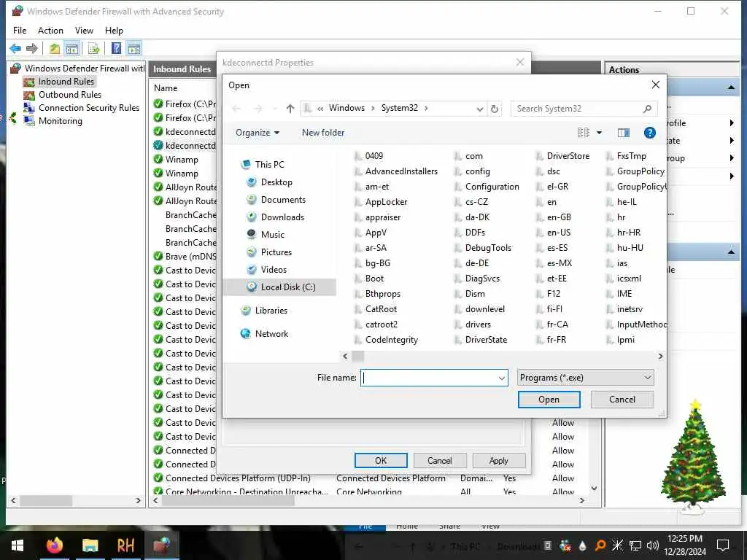
Task: Click the Back arrow in the firewall toolbar
Action: coord(15,48)
